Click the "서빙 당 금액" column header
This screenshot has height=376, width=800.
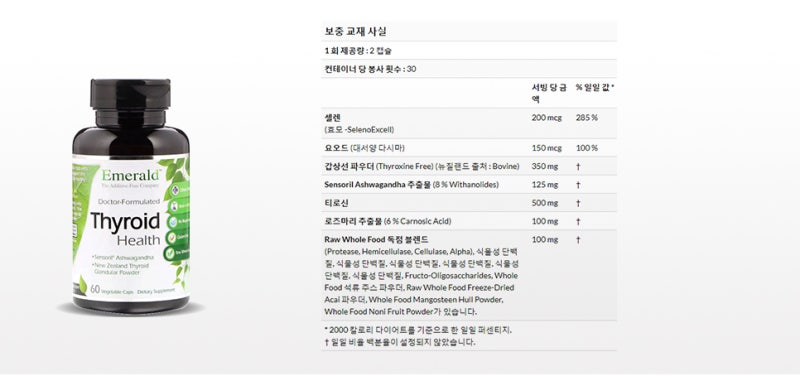click(549, 93)
